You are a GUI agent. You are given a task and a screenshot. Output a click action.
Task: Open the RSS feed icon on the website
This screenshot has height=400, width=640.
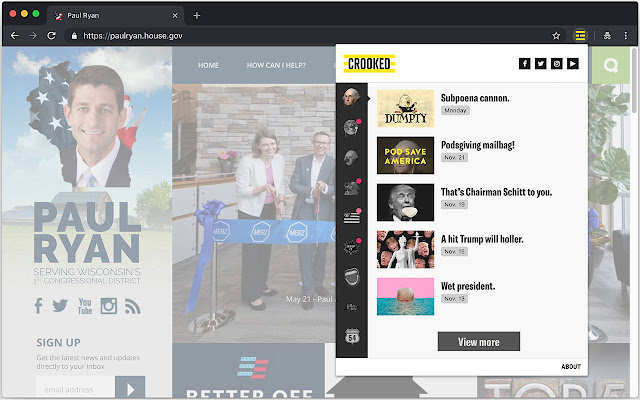tap(133, 306)
